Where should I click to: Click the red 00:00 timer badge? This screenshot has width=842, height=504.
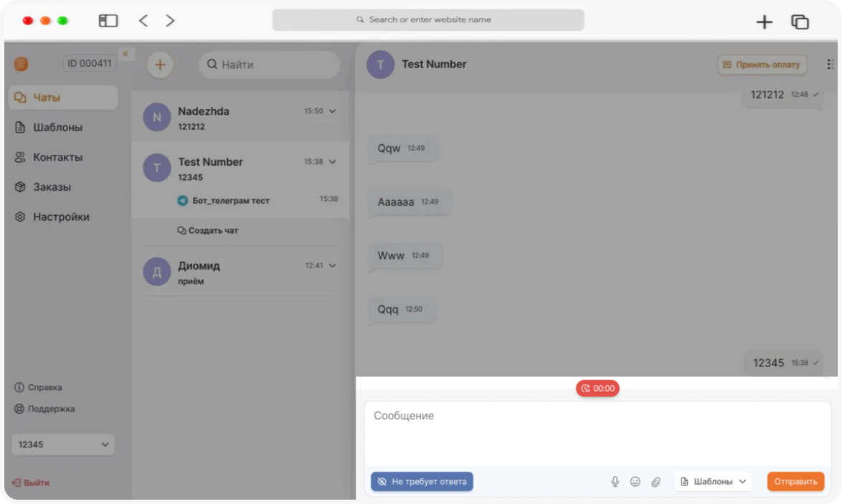tap(597, 388)
